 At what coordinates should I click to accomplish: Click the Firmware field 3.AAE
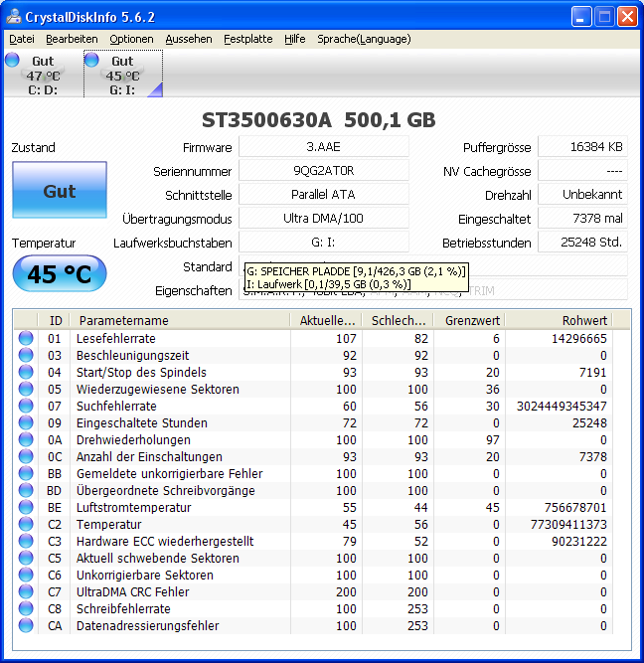click(324, 147)
